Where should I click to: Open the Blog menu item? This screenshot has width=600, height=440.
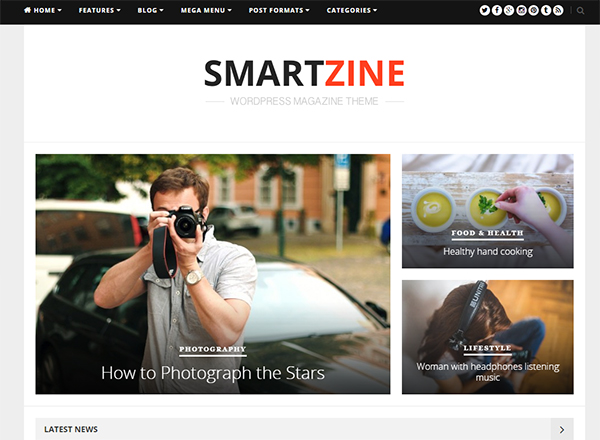(150, 10)
